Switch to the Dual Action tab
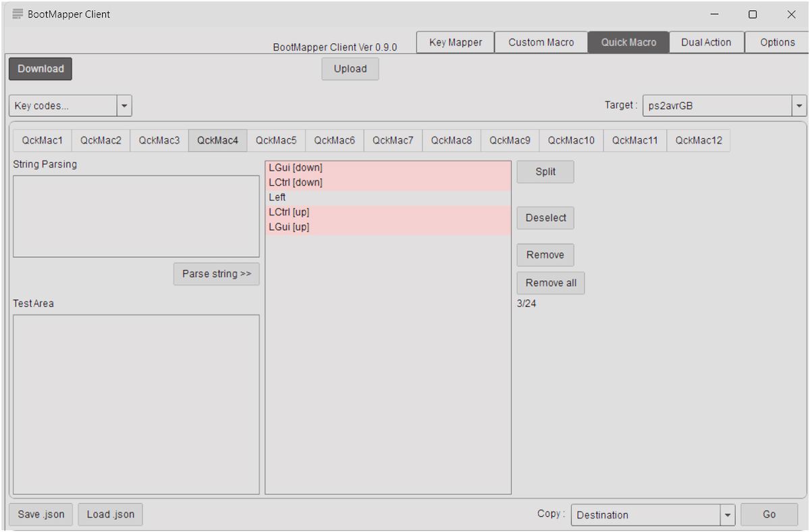The width and height of the screenshot is (810, 532). coord(706,42)
